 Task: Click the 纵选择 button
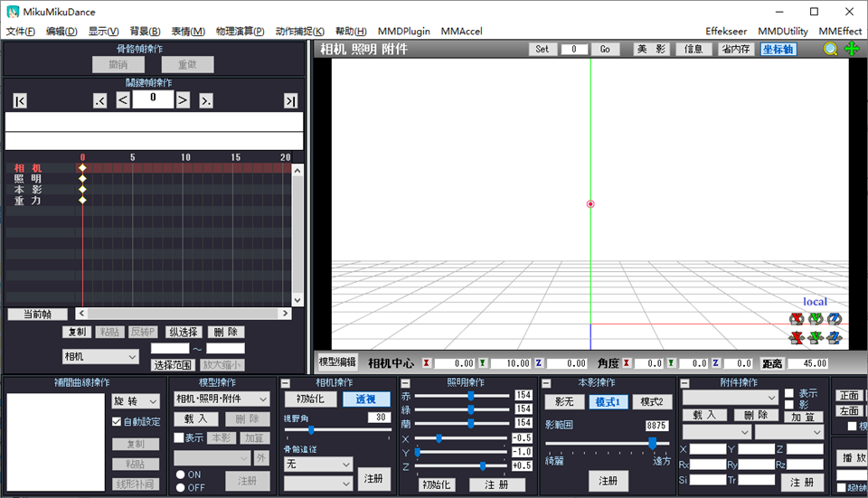tap(184, 332)
